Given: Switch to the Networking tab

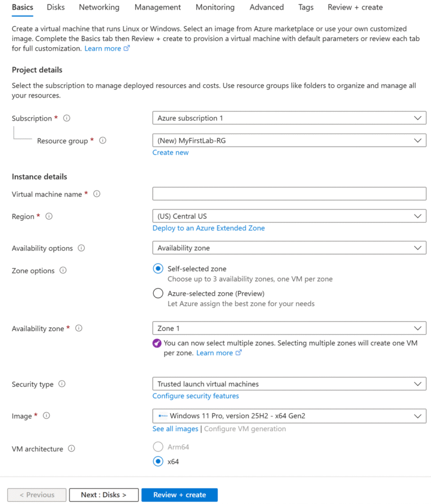Looking at the screenshot, I should [99, 7].
